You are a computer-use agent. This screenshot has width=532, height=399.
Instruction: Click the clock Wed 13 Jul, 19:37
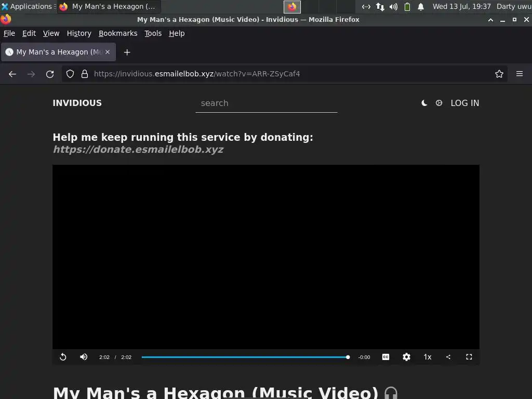pos(462,6)
